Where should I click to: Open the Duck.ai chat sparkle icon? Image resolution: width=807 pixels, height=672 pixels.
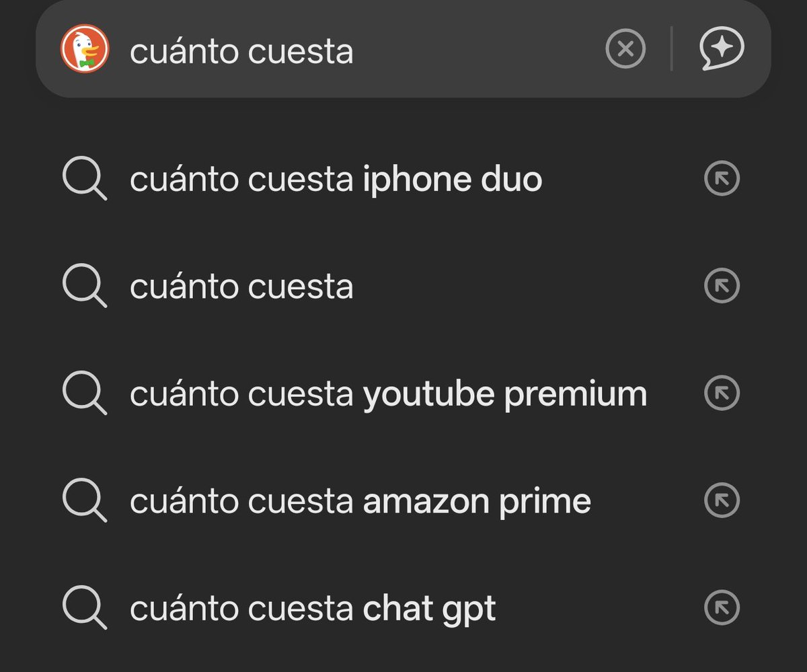click(x=722, y=49)
